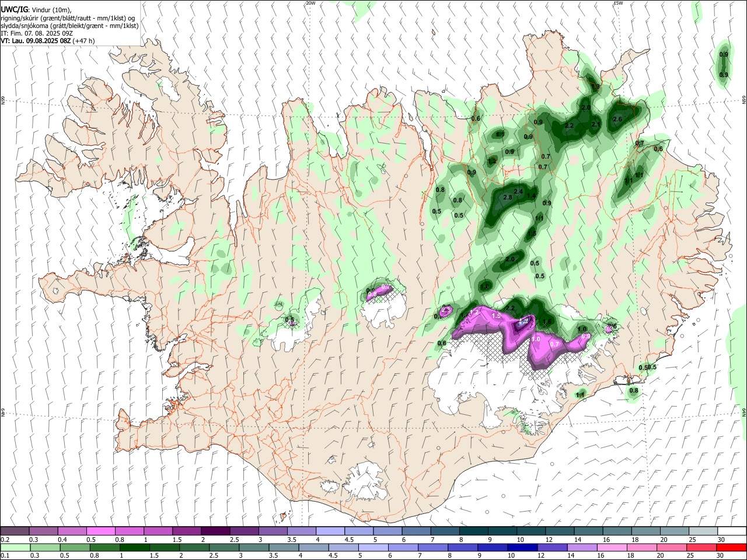Click the UWC/IG Vindur (10m) title line
The image size is (747, 560).
pos(36,10)
